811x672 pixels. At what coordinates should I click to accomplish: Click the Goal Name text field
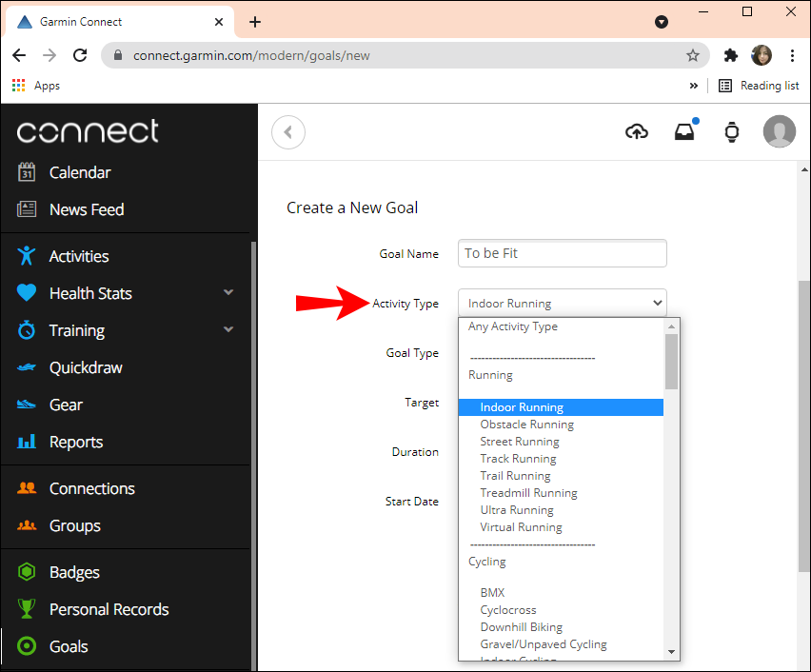pyautogui.click(x=562, y=254)
